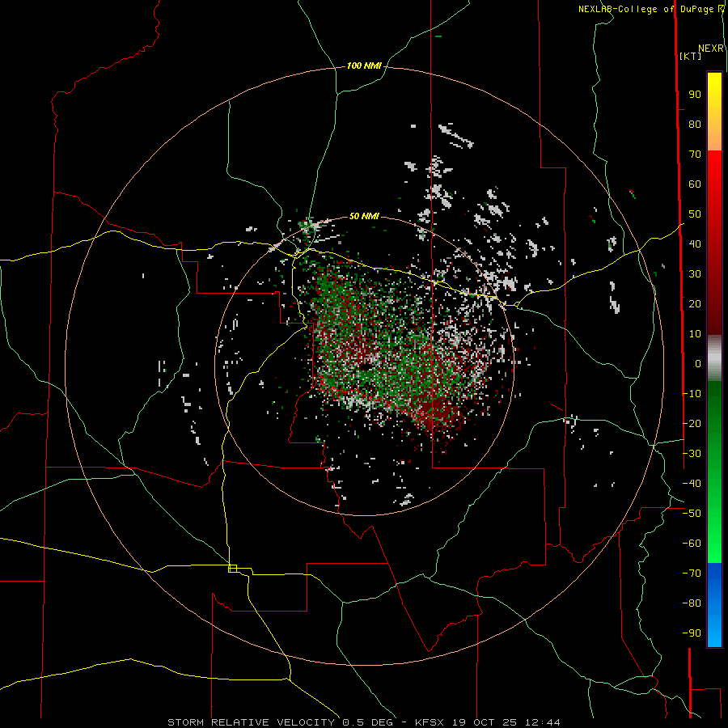The image size is (728, 728).
Task: Click the '100 NMI' range ring label
Action: pos(364,66)
